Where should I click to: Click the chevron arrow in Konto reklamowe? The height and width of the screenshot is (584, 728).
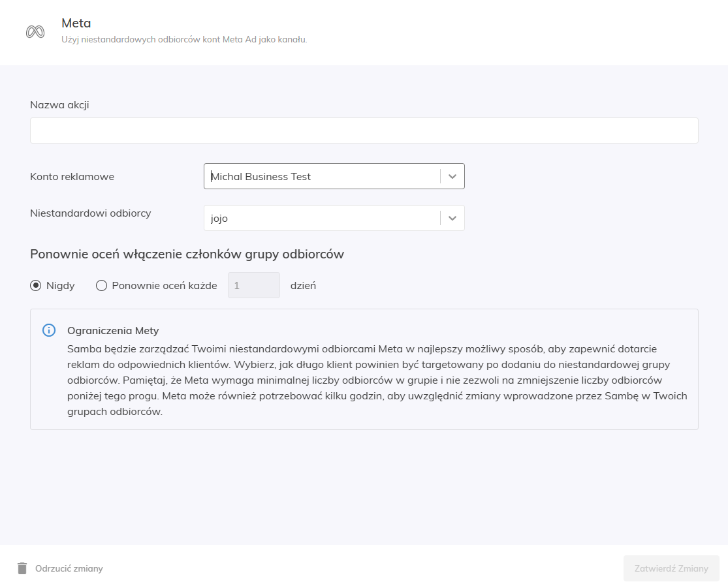pos(452,176)
